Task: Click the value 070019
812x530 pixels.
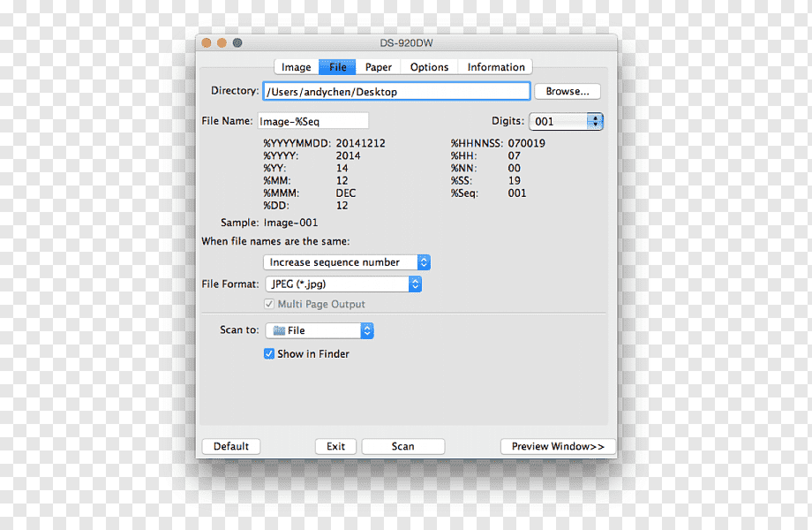Action: (526, 143)
